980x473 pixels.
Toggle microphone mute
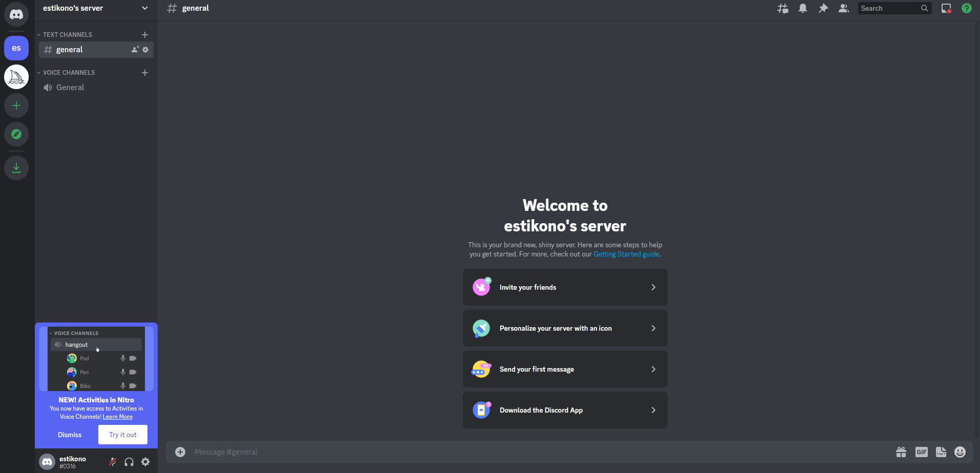click(x=113, y=462)
